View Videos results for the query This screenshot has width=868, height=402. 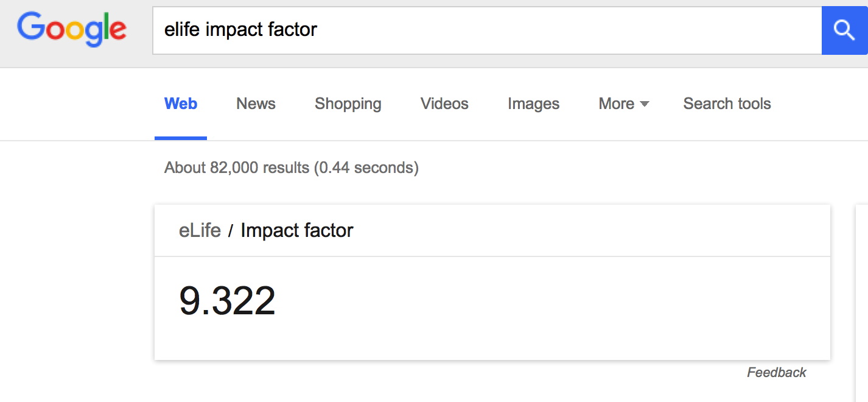coord(444,104)
